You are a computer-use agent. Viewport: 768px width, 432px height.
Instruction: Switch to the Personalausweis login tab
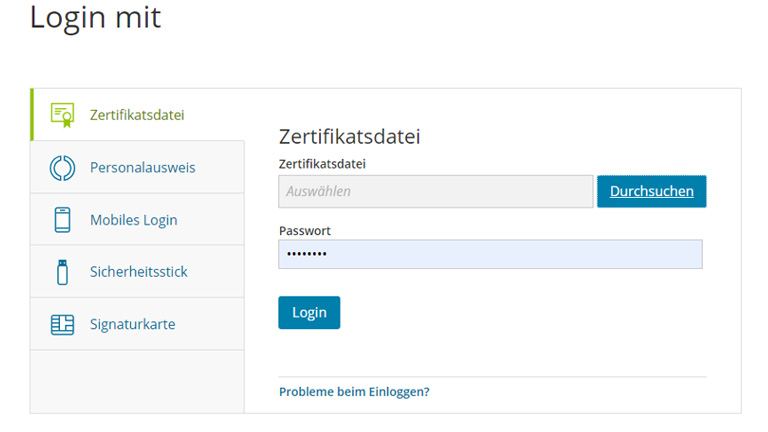pos(142,167)
